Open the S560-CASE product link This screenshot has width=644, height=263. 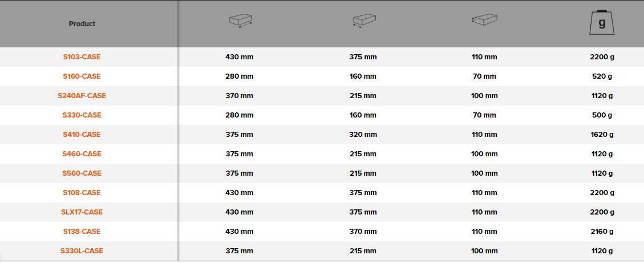(82, 173)
